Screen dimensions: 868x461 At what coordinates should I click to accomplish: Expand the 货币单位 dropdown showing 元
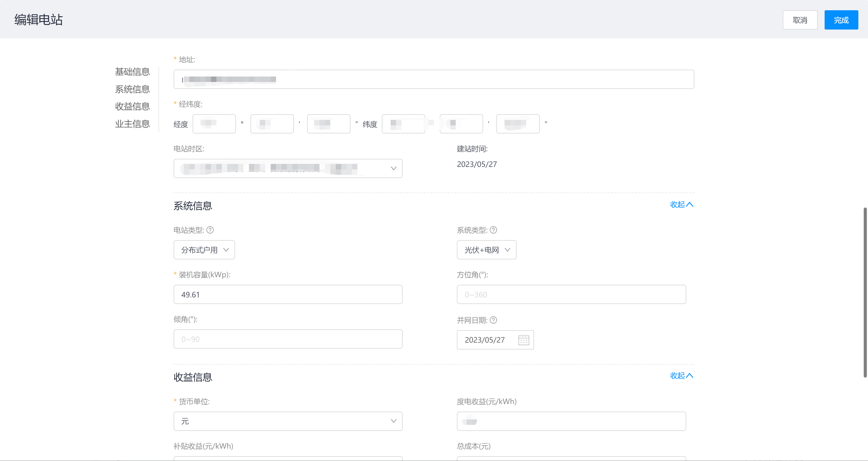(x=288, y=421)
